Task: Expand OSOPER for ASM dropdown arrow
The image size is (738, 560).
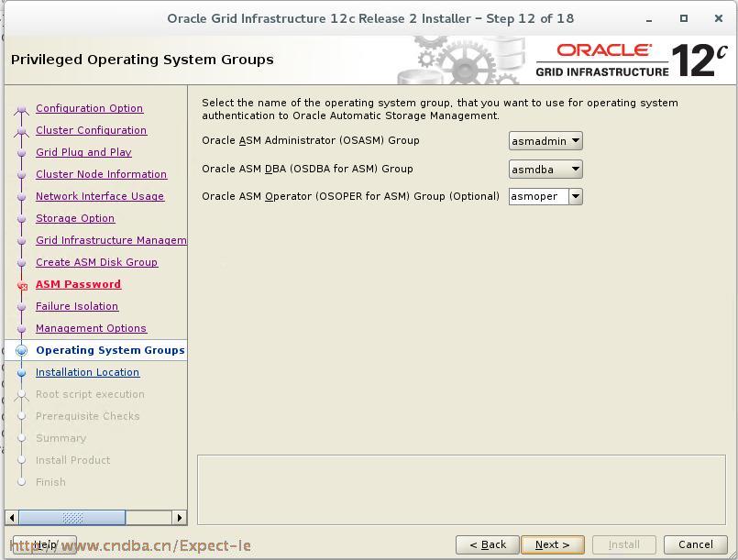Action: 576,196
